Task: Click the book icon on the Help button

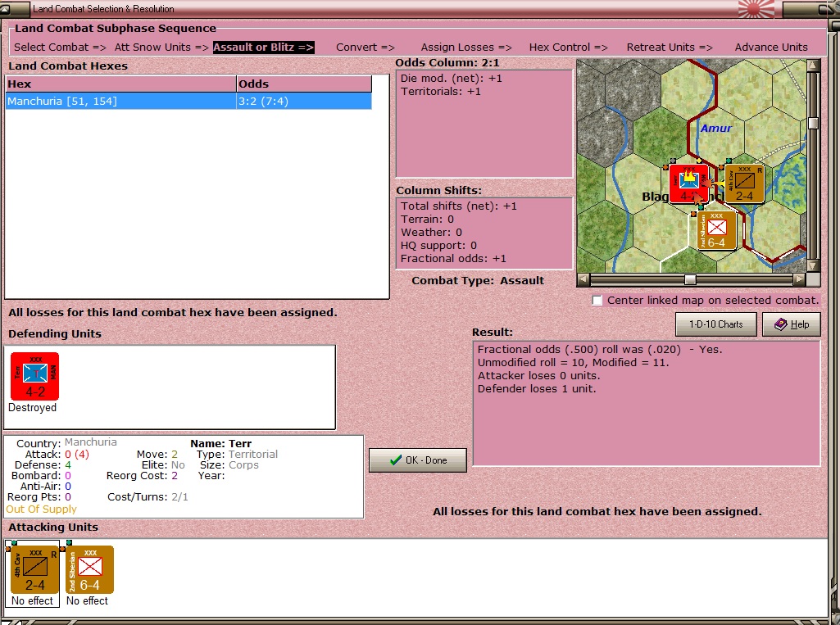Action: pyautogui.click(x=781, y=324)
